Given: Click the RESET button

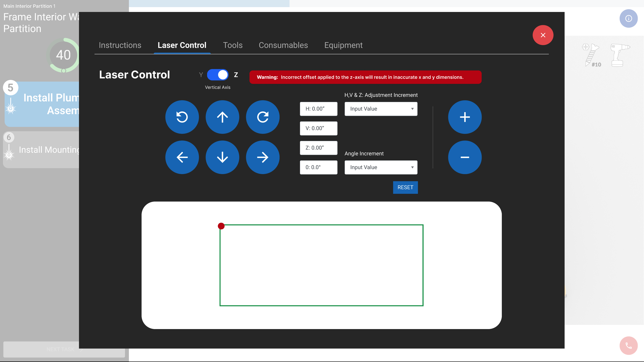Looking at the screenshot, I should (405, 187).
